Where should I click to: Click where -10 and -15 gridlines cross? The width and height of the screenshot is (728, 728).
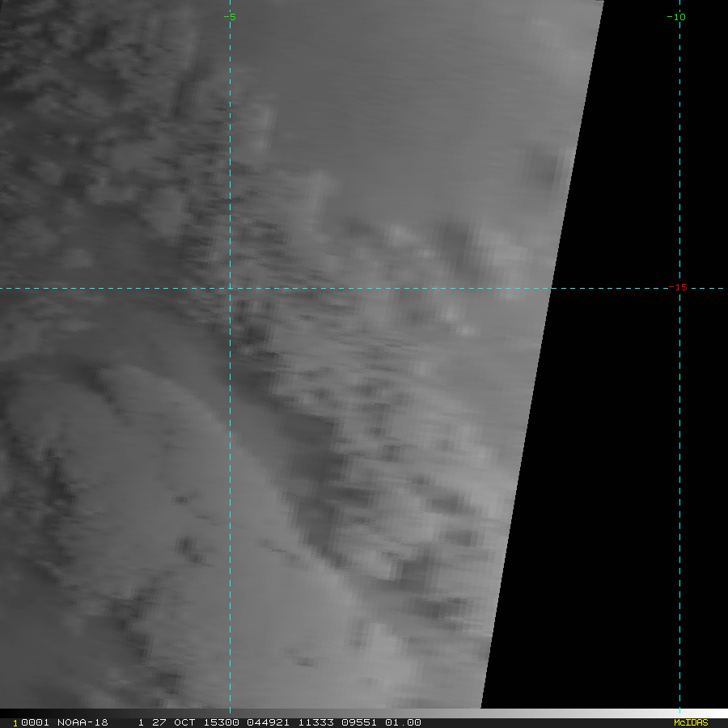679,288
